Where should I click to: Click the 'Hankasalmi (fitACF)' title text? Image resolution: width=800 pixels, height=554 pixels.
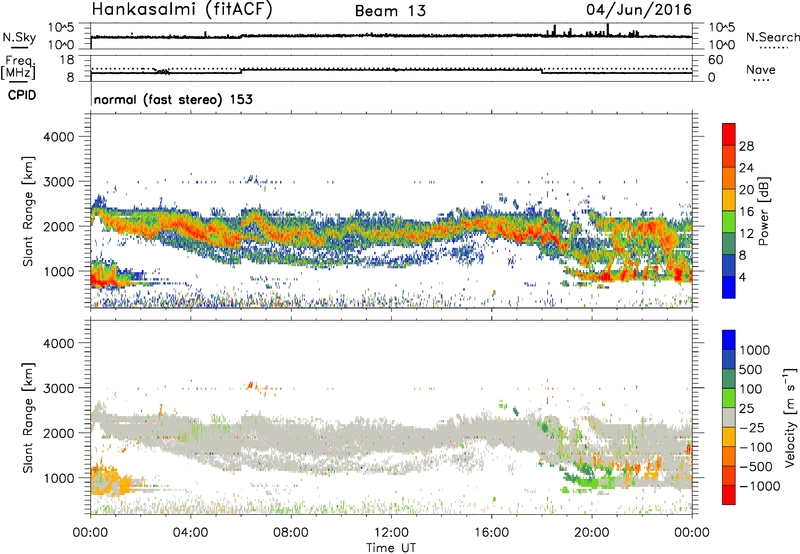pyautogui.click(x=182, y=10)
